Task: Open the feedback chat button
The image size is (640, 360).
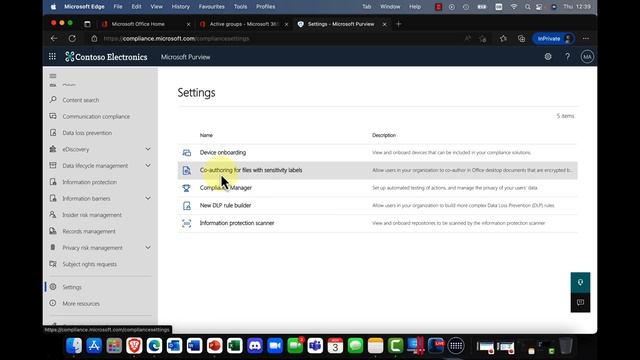Action: (x=580, y=302)
